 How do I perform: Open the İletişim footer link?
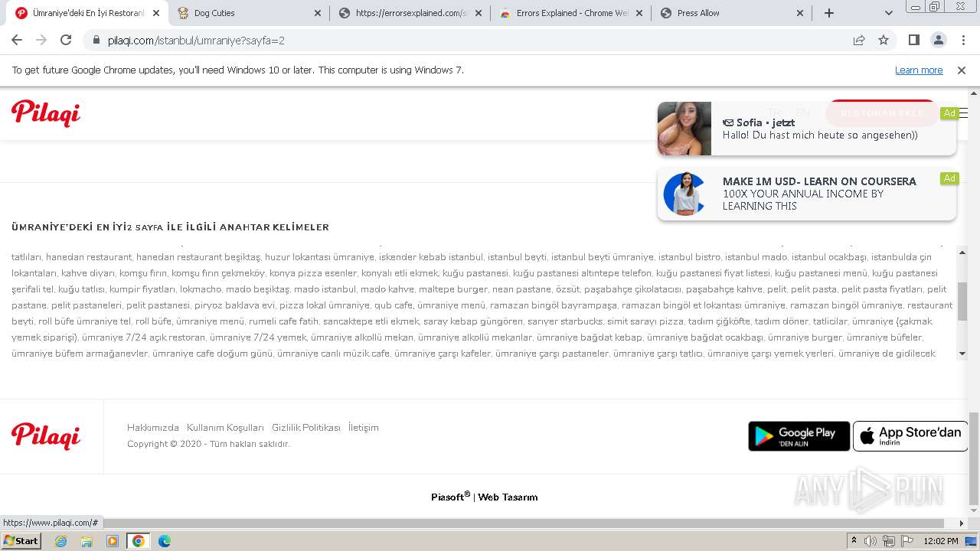coord(364,428)
